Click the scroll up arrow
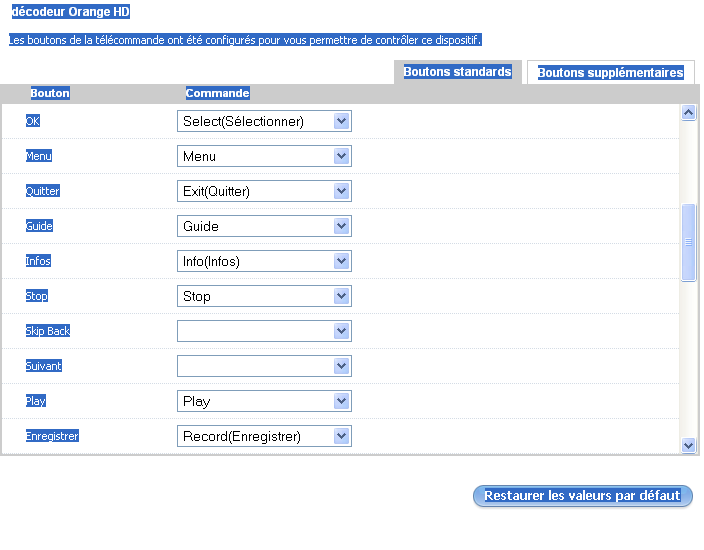Image resolution: width=704 pixels, height=550 pixels. (x=688, y=113)
